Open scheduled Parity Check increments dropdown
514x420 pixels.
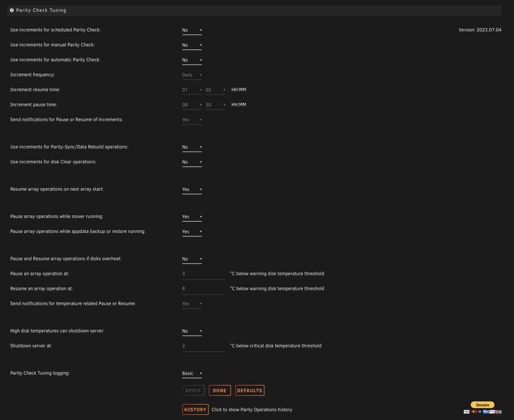192,30
